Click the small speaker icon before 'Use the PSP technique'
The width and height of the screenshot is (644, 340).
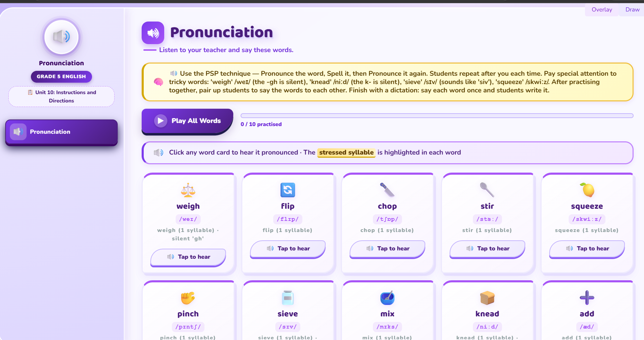(174, 73)
